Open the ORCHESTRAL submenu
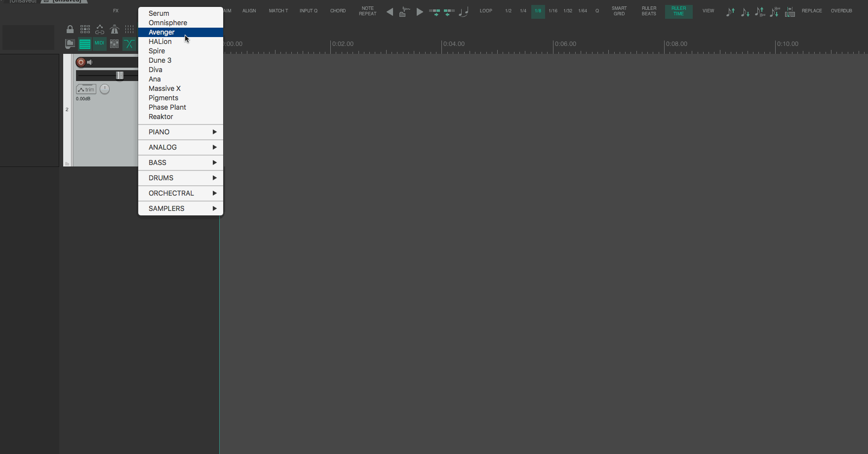868x454 pixels. click(181, 193)
